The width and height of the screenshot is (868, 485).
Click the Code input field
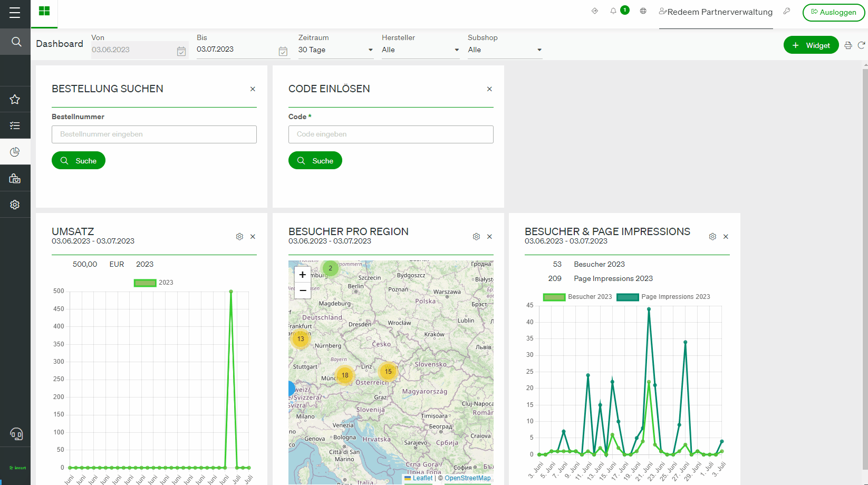[x=391, y=134]
